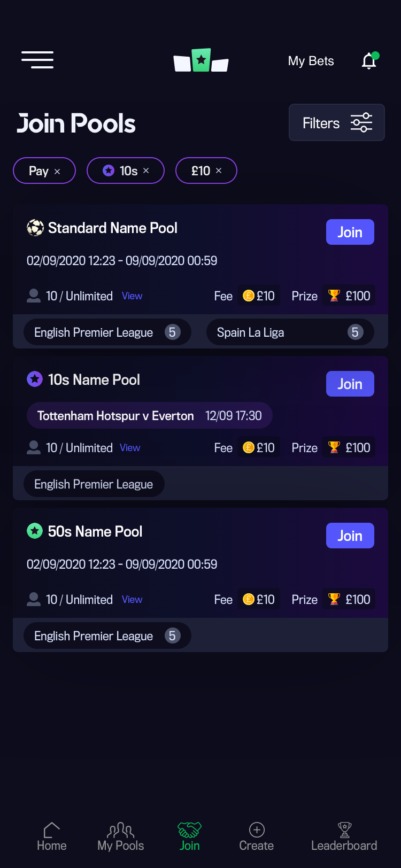View participants of 10s Name Pool
Image resolution: width=401 pixels, height=868 pixels.
pyautogui.click(x=130, y=448)
